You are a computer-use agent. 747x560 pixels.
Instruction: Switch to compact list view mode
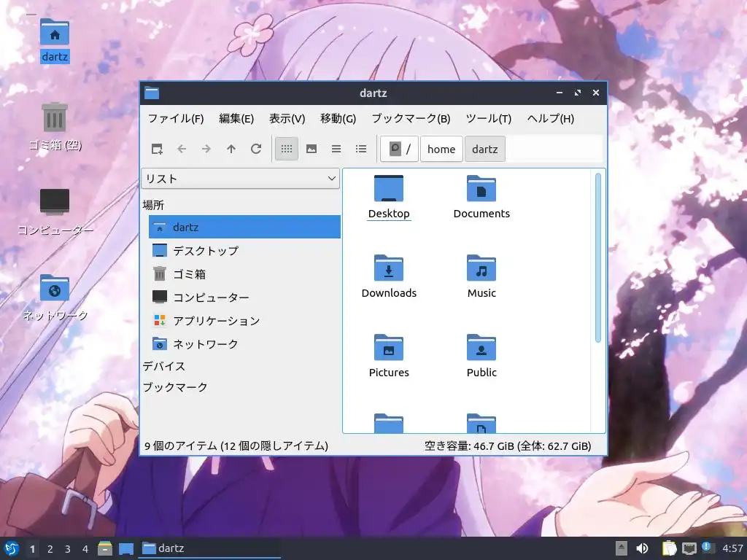point(336,149)
